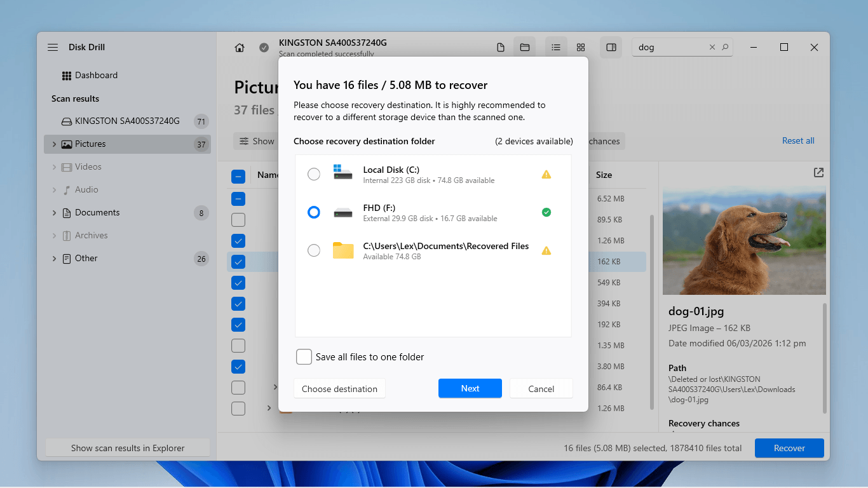Click the FHD (F:) drive icon
This screenshot has height=488, width=868.
(343, 213)
